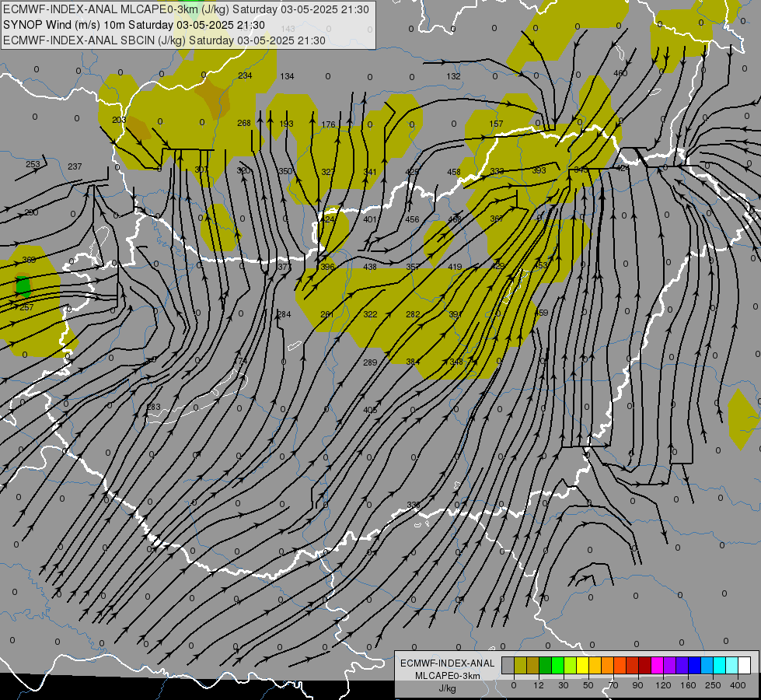Click the ECMWF-INDEX-ANAL label in the legend box
Image resolution: width=761 pixels, height=700 pixels.
pos(448,663)
